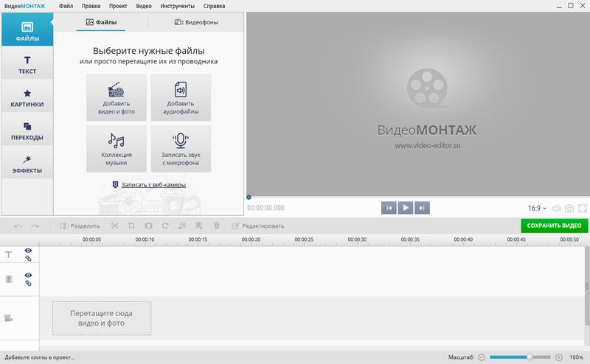Open the Текст section in sidebar
The height and width of the screenshot is (364, 590).
[27, 65]
